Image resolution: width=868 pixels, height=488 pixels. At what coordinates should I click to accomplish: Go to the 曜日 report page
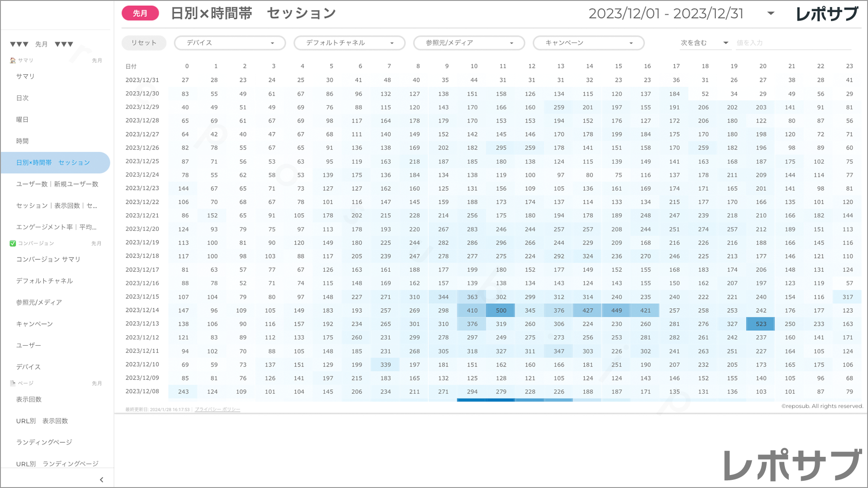tap(23, 120)
